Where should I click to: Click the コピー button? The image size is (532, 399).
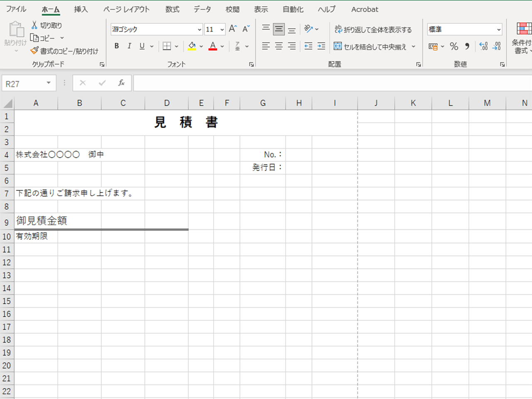(43, 38)
